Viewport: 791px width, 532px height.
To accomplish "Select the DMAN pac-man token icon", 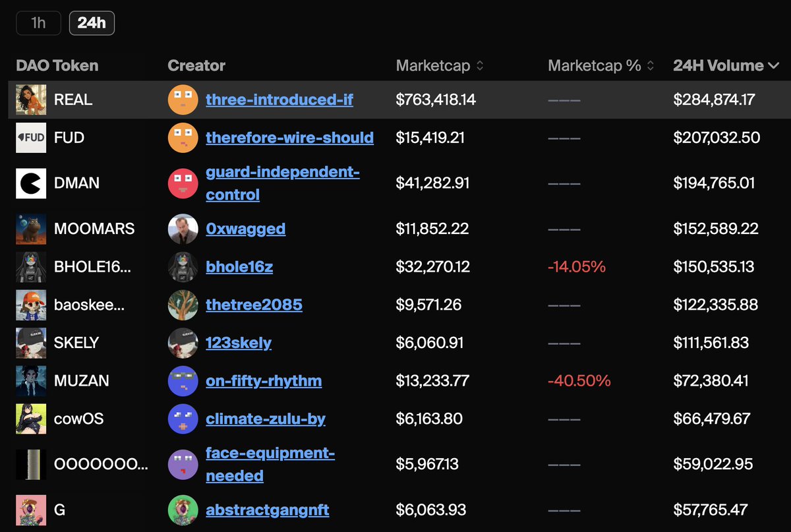I will click(x=31, y=183).
